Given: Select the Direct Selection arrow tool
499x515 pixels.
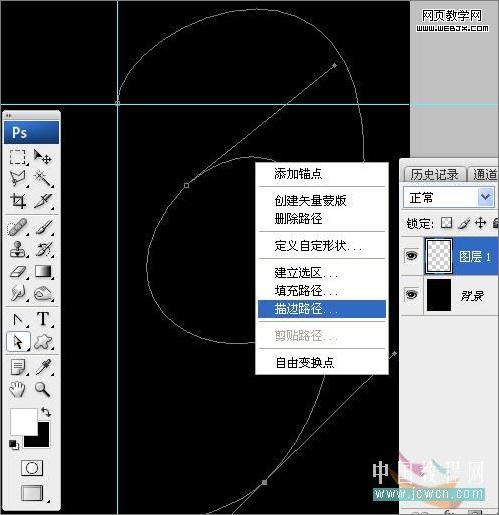Looking at the screenshot, I should click(x=18, y=342).
